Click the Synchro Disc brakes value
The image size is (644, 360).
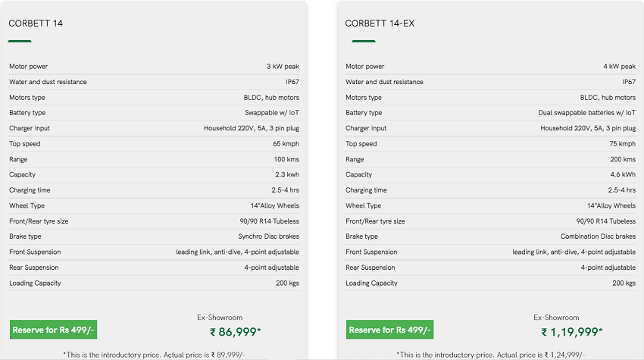(x=268, y=236)
